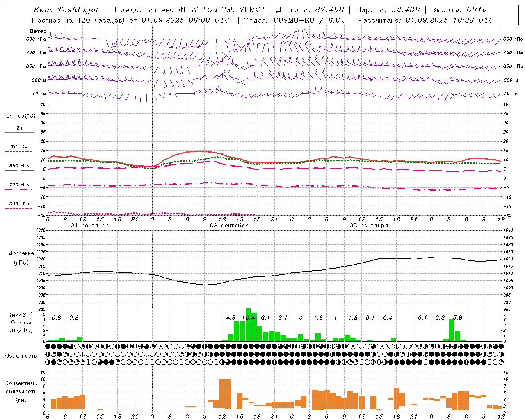
Task: Click the Kem_Tashtagol station title
Action: 66,10
